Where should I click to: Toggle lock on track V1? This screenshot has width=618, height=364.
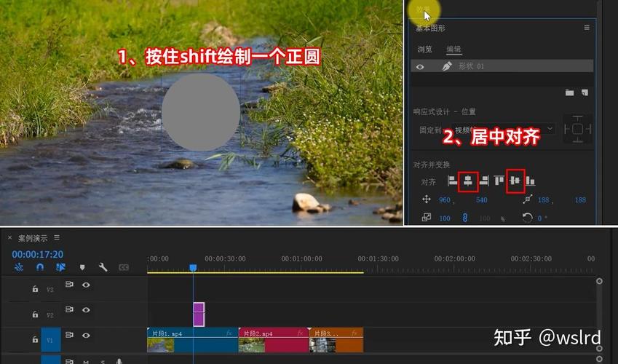pos(35,339)
